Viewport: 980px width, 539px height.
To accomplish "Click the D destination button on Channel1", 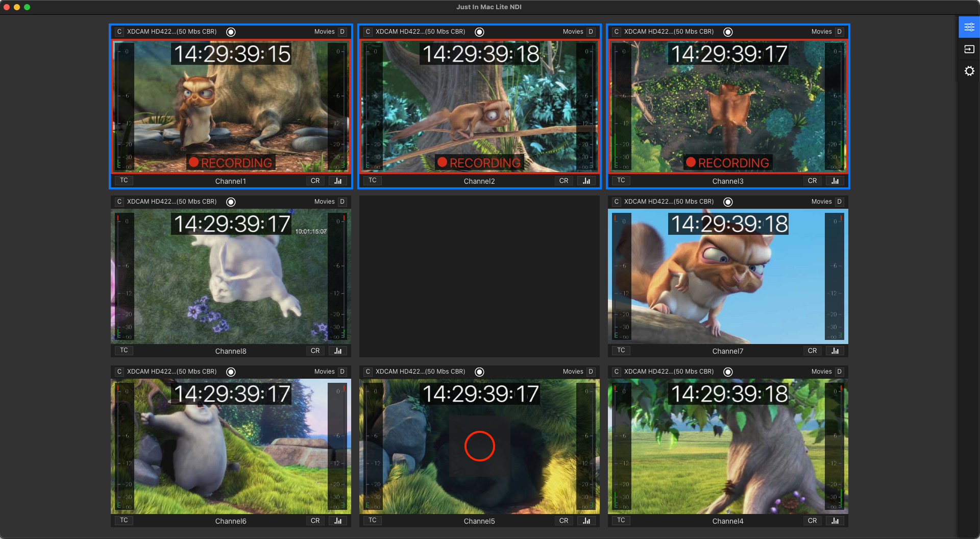I will [342, 32].
